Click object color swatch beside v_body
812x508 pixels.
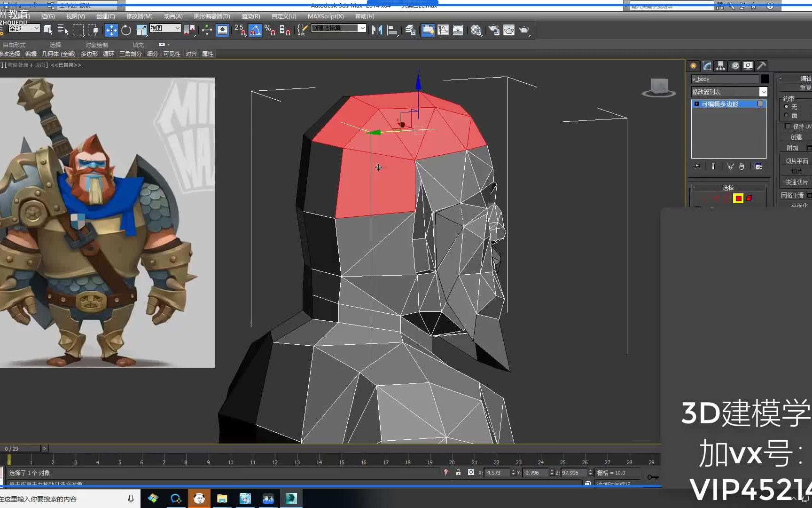[x=765, y=79]
